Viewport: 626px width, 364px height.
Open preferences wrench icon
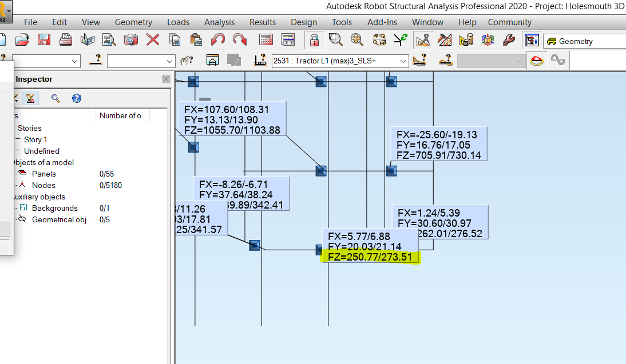click(509, 40)
